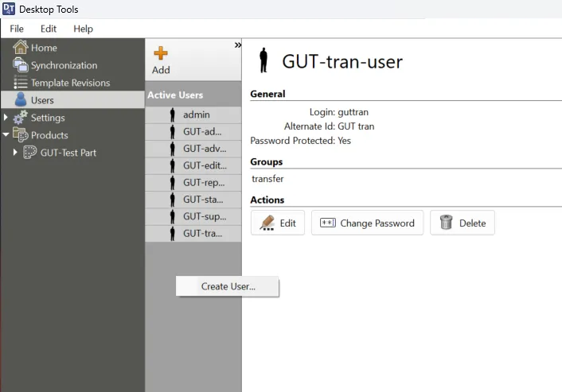Expand the Settings tree node arrow
This screenshot has height=392, width=562.
[6, 118]
